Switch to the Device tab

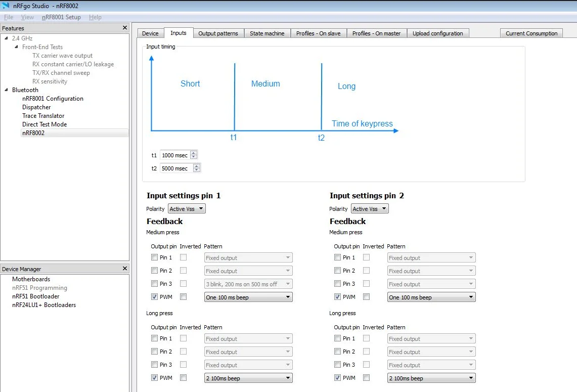point(150,33)
